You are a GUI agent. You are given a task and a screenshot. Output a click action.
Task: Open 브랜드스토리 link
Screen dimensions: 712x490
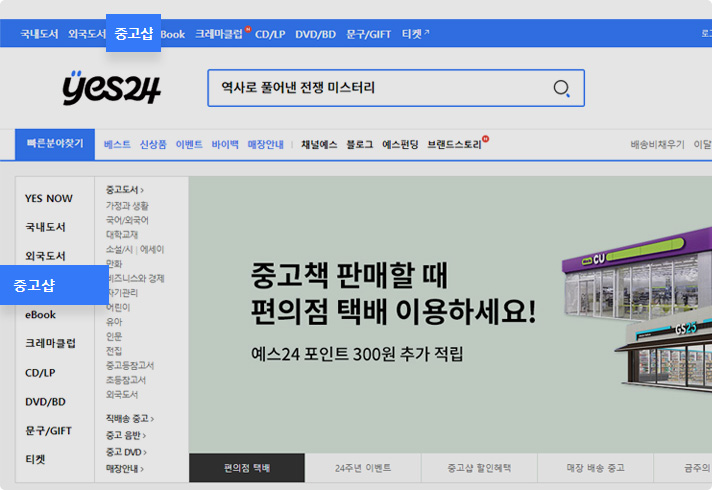click(x=454, y=144)
